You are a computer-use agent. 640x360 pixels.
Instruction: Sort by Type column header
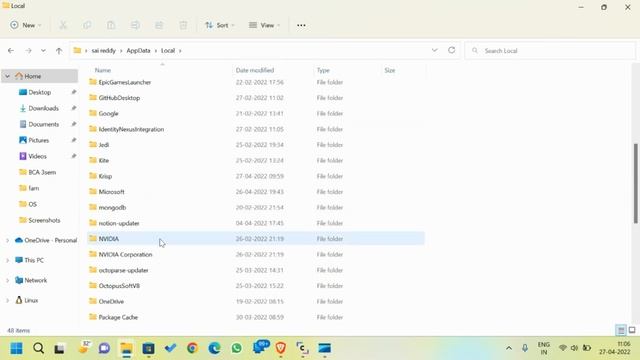click(x=323, y=70)
